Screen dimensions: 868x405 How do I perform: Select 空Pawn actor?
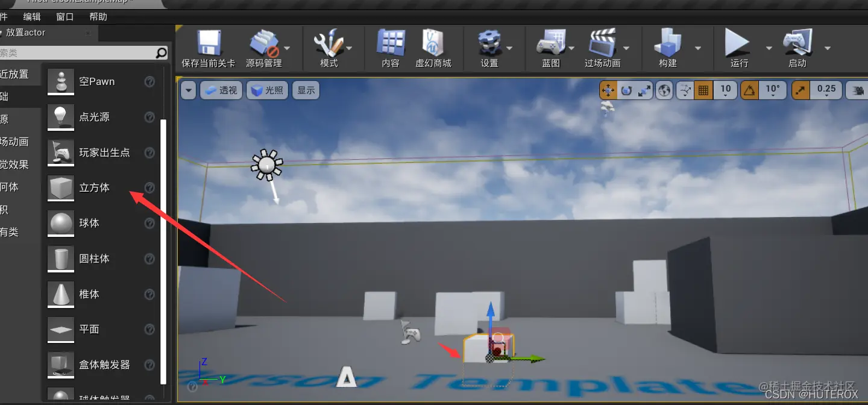tap(101, 81)
